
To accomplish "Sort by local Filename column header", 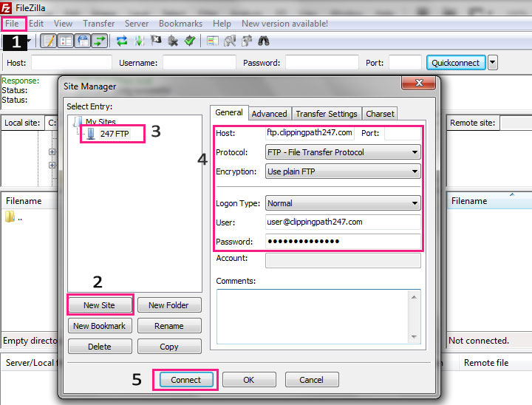I will 30,201.
